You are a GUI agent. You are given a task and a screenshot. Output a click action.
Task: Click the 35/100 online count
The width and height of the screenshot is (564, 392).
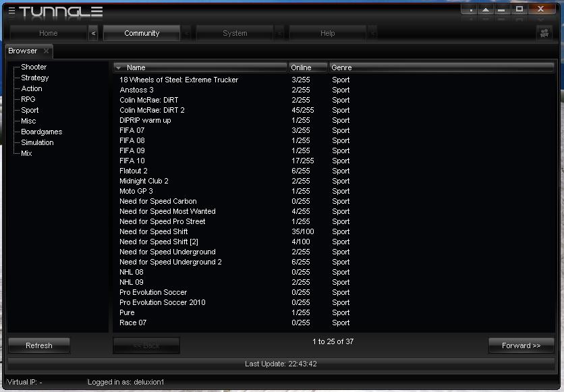[x=302, y=231]
